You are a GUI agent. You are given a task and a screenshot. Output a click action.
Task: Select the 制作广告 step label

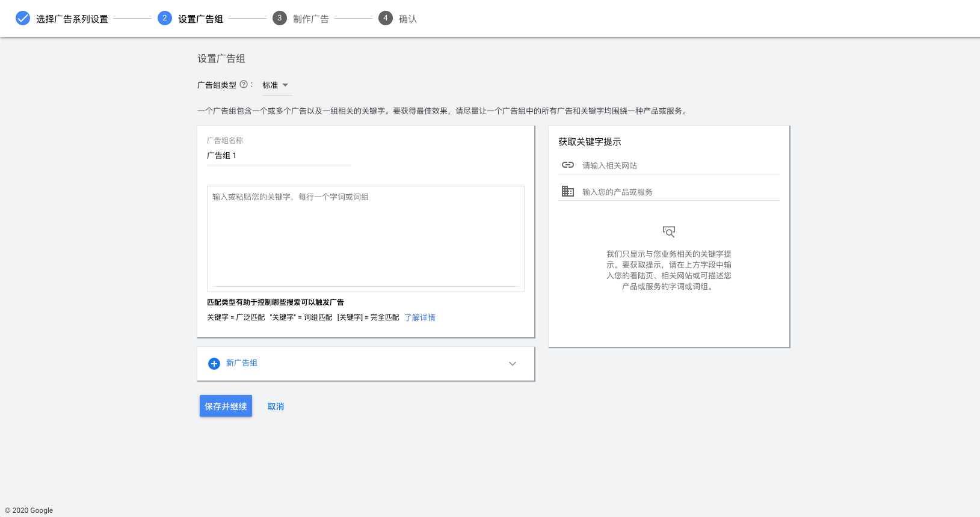coord(311,19)
